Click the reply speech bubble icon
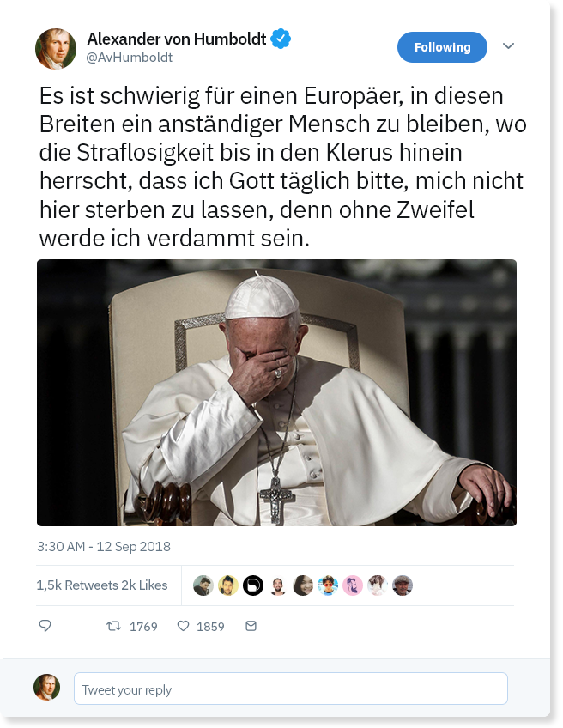This screenshot has height=728, width=563. pyautogui.click(x=45, y=626)
